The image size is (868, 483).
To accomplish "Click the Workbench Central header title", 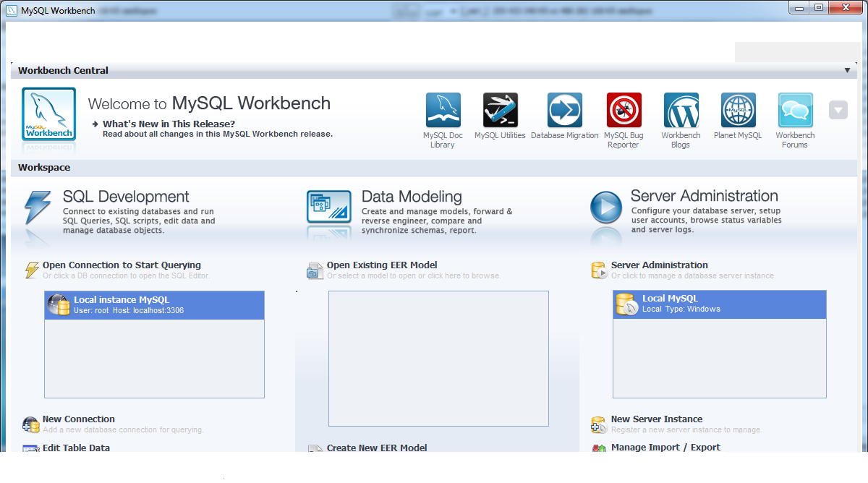I will click(63, 71).
